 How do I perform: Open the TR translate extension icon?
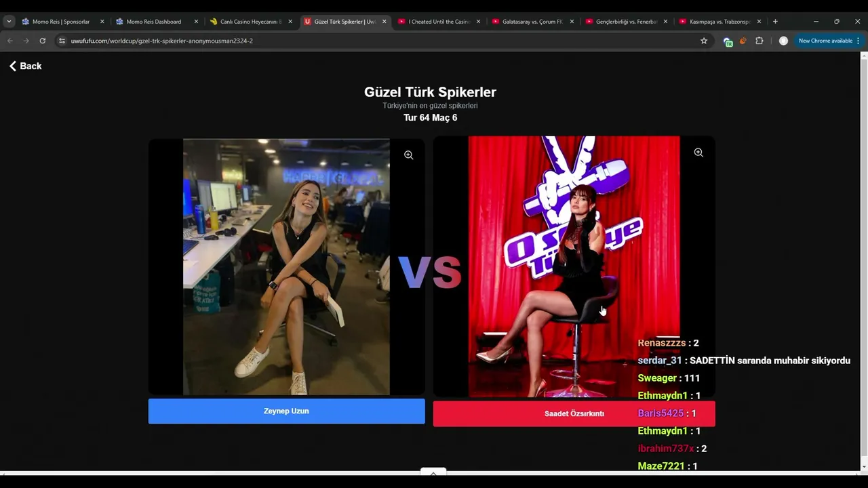coord(728,41)
